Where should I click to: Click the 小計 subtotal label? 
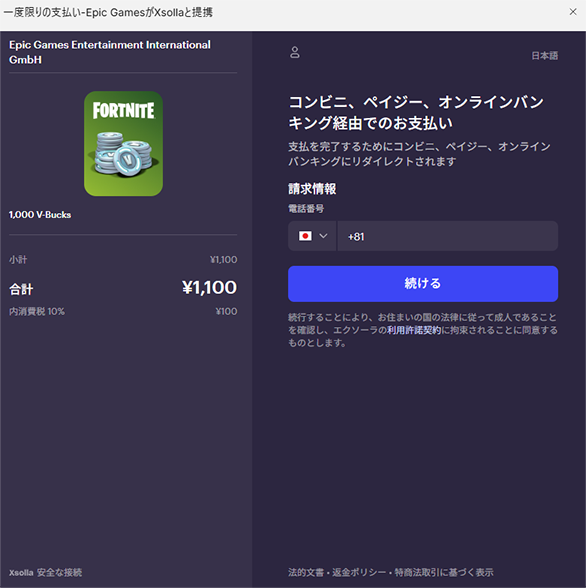[x=18, y=260]
